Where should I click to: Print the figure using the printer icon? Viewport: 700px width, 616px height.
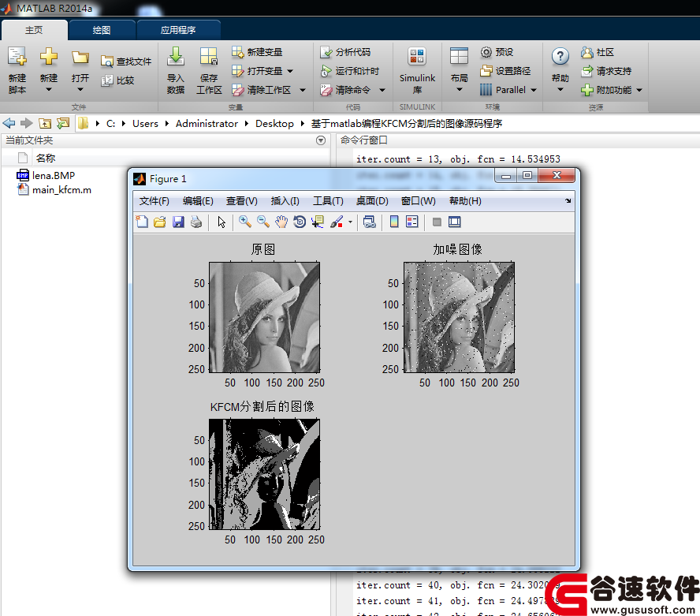pyautogui.click(x=196, y=222)
